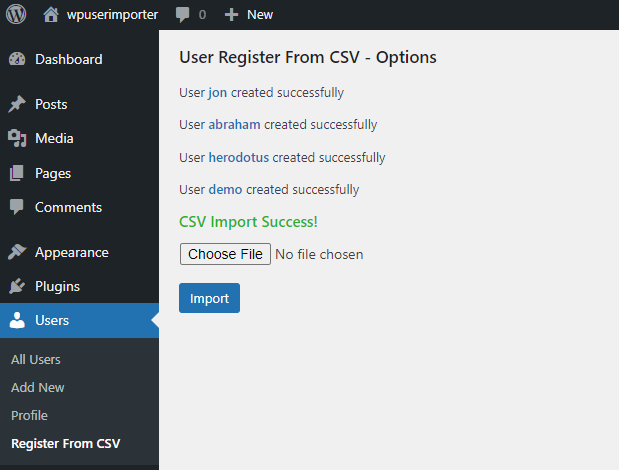
Task: Select Add New under Users
Action: coord(38,387)
